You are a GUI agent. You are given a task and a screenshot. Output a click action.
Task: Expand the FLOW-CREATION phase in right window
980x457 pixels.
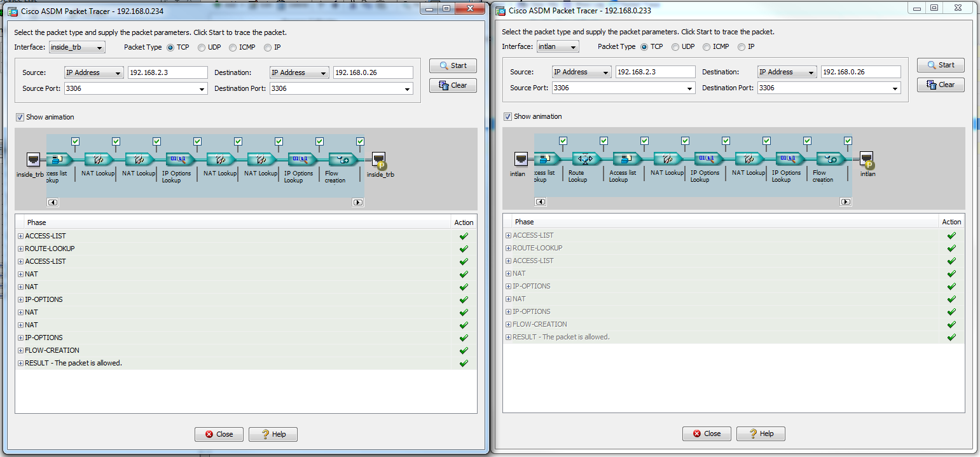[x=508, y=324]
